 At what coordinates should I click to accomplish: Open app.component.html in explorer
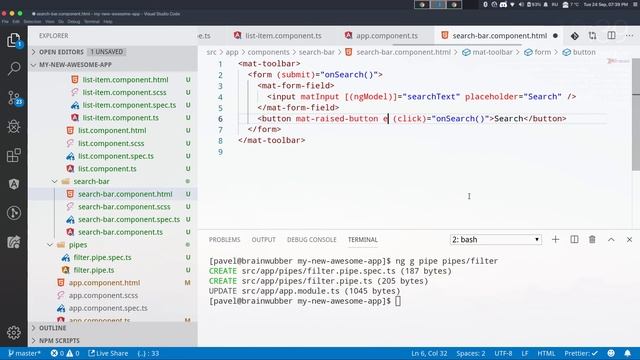click(x=104, y=283)
